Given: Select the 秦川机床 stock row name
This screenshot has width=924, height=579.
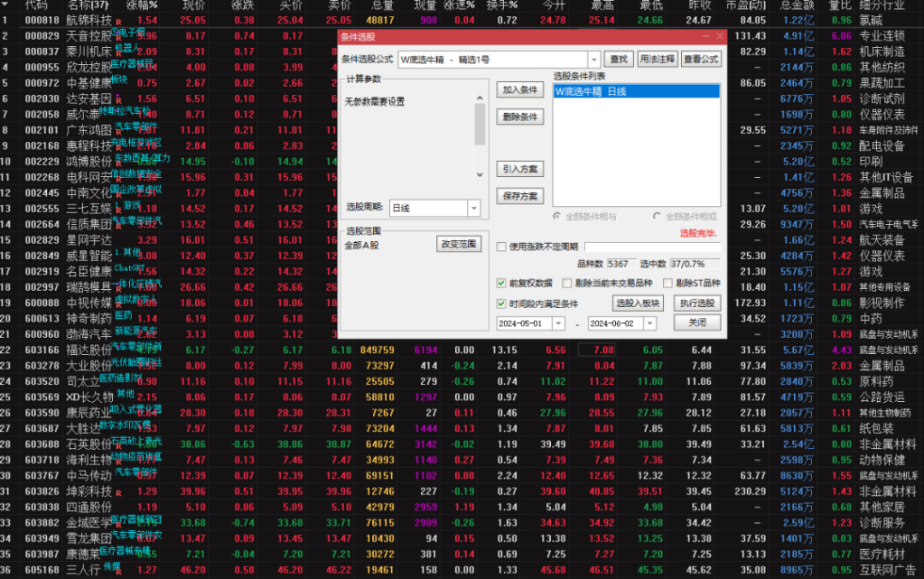Looking at the screenshot, I should (89, 51).
